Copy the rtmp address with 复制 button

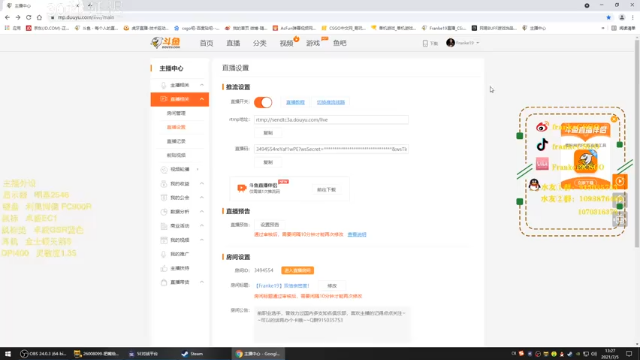click(268, 133)
